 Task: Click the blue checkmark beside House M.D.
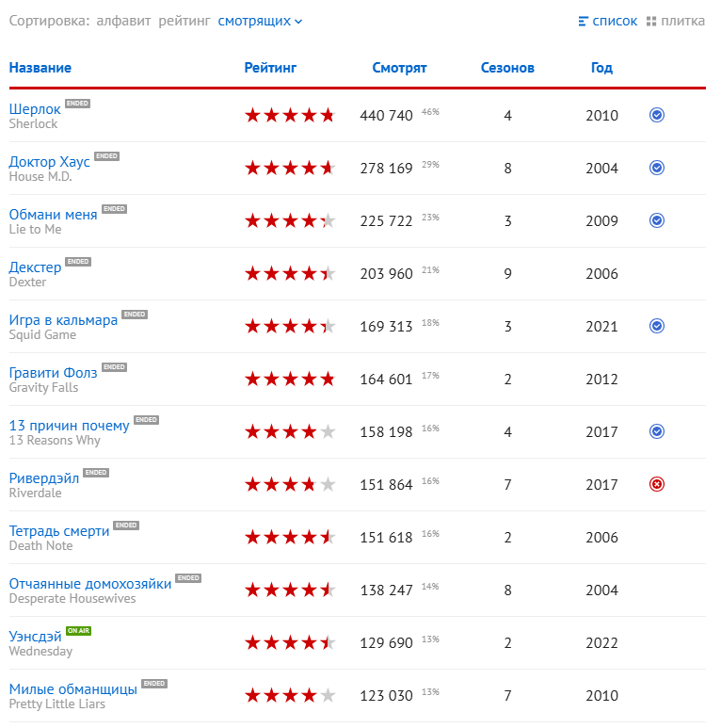657,168
